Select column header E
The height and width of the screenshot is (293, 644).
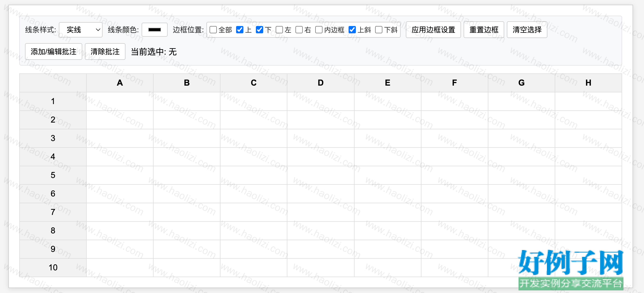coord(388,83)
